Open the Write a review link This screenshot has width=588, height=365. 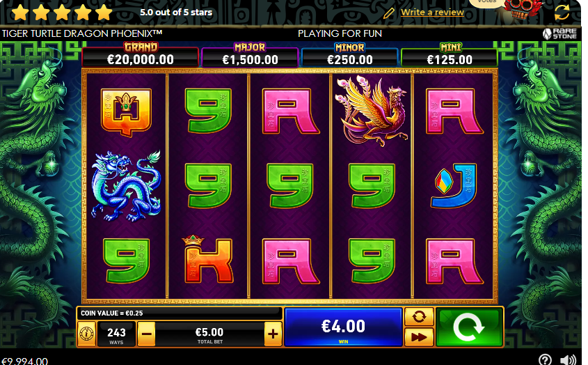pos(432,13)
